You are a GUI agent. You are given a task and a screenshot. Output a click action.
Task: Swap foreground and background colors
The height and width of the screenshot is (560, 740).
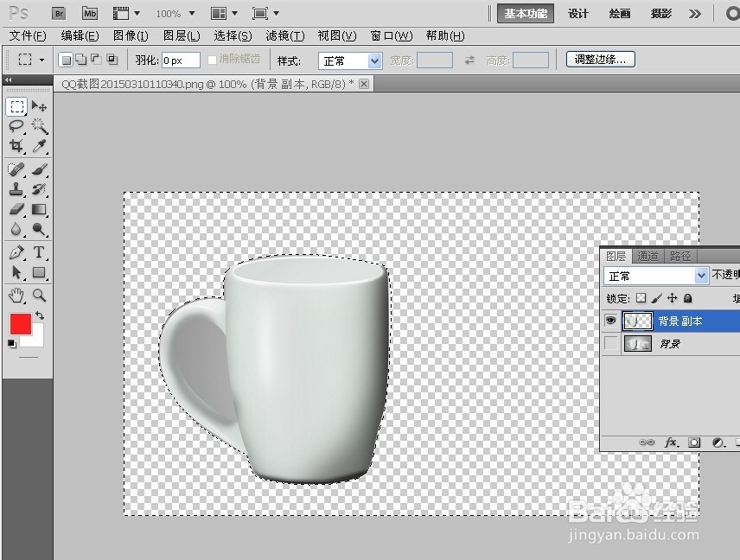pos(40,315)
